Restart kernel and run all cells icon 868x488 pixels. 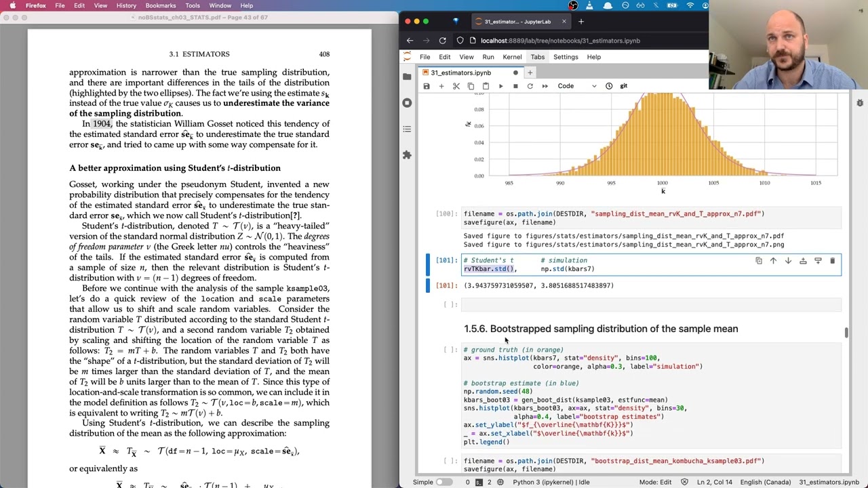click(545, 86)
